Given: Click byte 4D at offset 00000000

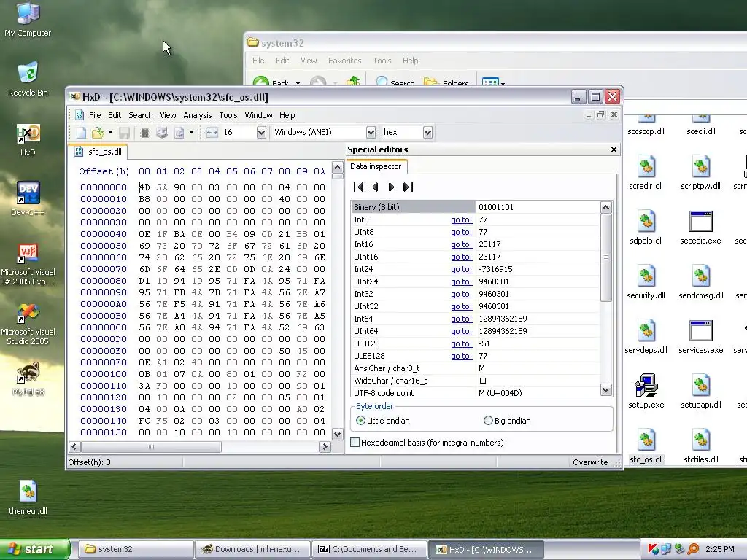Looking at the screenshot, I should [x=144, y=187].
